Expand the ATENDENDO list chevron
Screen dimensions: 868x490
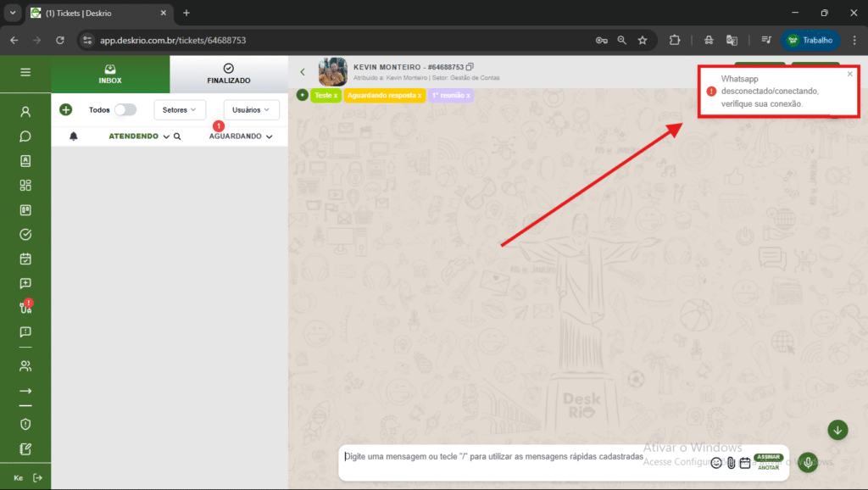[x=166, y=136]
